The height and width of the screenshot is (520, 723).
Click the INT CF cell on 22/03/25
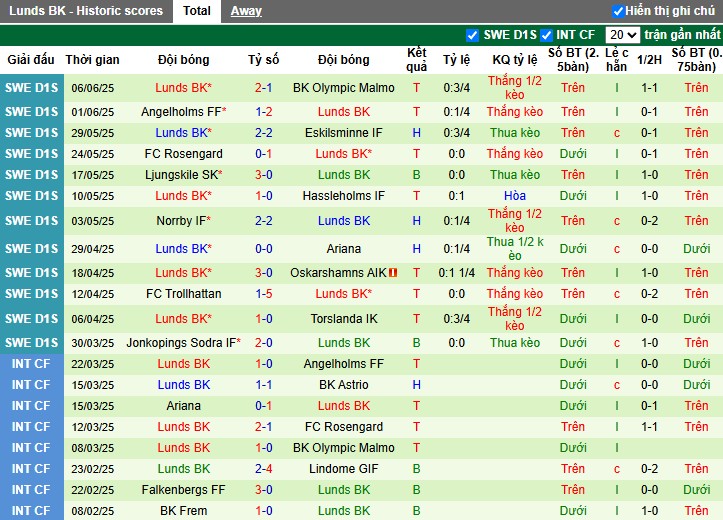31,364
